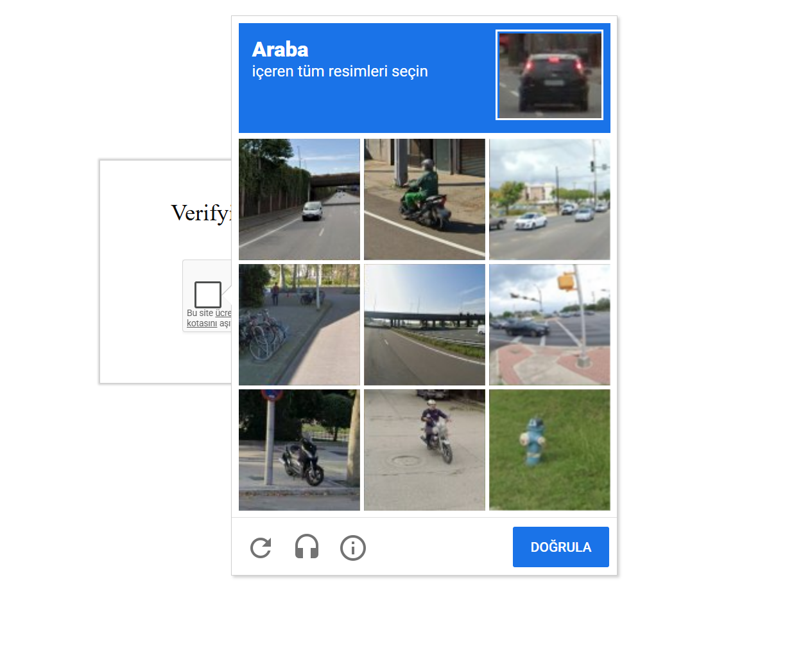Select tile with parked bicycles

pos(299,324)
